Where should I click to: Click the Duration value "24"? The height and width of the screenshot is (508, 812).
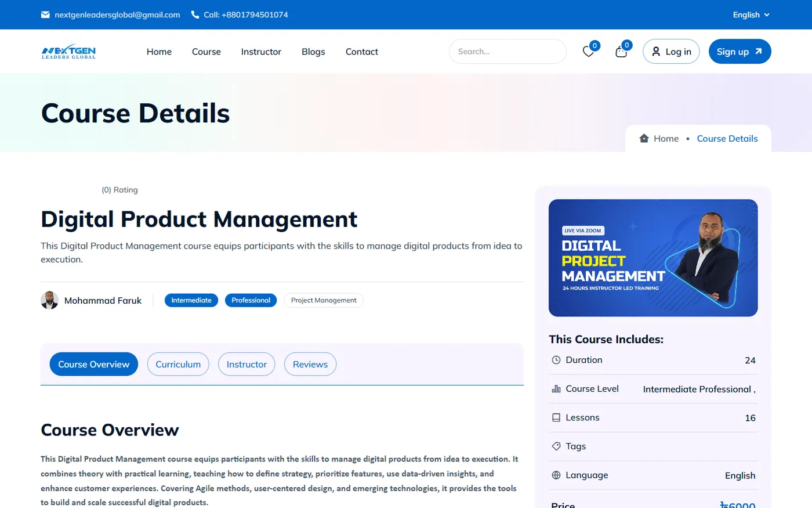750,361
